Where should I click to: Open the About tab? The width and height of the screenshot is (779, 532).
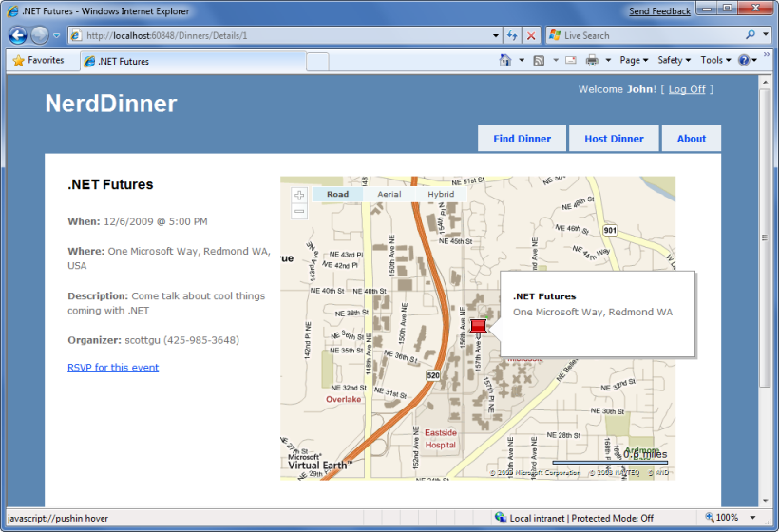tap(691, 139)
